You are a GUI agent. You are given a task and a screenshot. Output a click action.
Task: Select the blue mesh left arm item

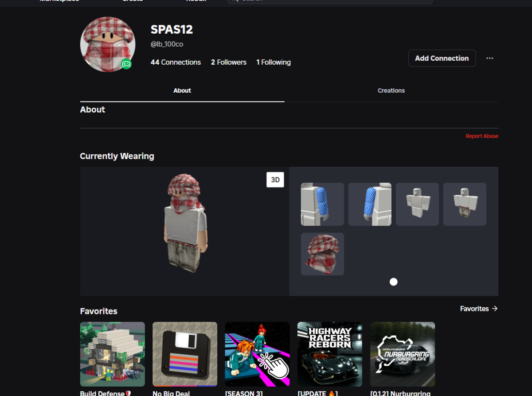click(322, 204)
